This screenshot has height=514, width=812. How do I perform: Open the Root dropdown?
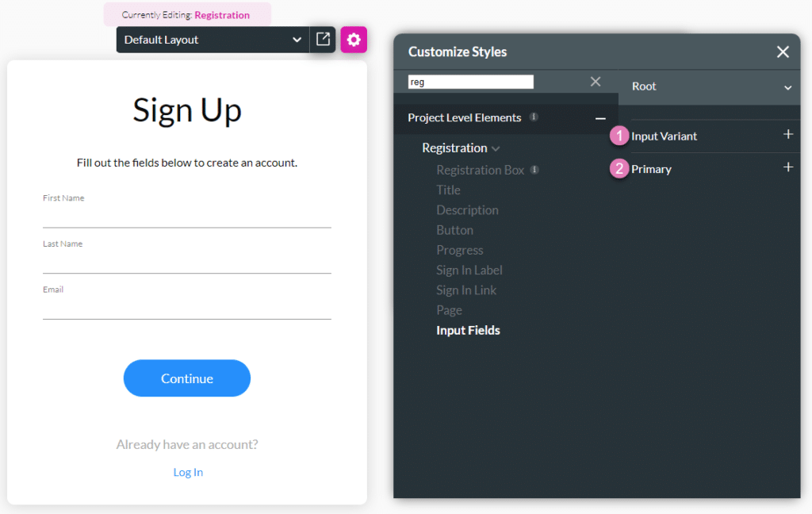[x=710, y=86]
